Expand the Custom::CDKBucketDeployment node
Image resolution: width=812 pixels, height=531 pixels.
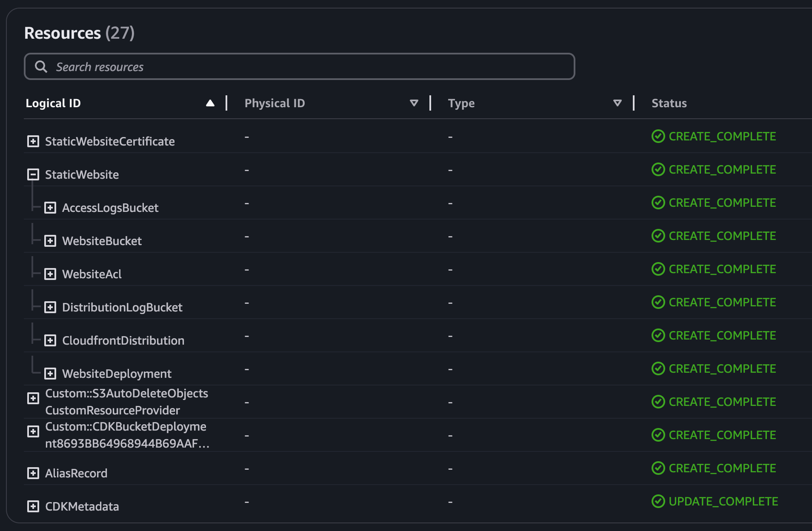pos(33,431)
